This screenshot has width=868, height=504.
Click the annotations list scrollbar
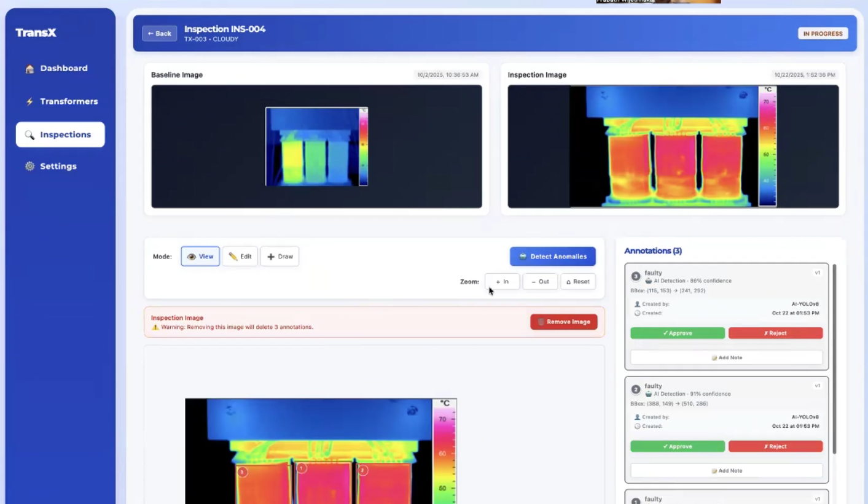coord(834,359)
